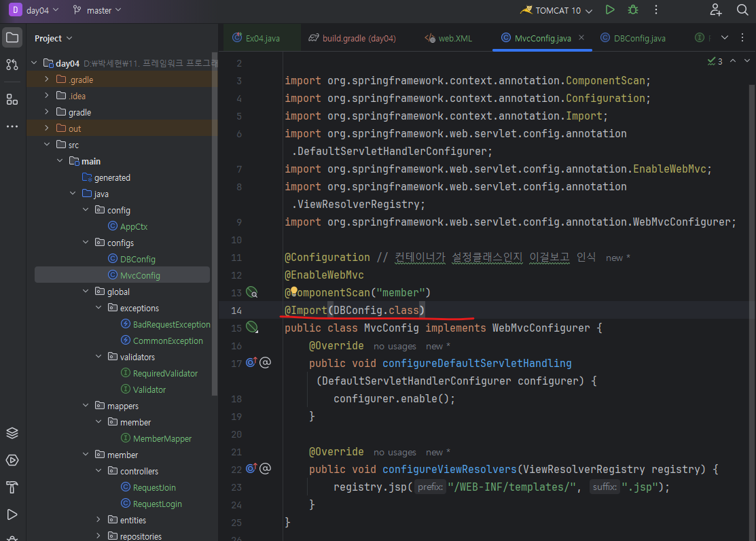Open the Services tool window
Image resolution: width=756 pixels, height=541 pixels.
12,460
